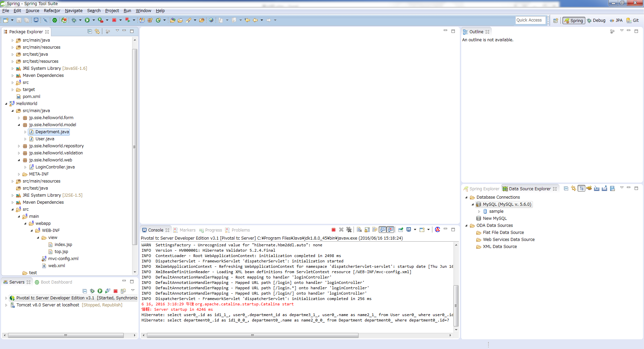Click the Quick Access search field
Image resolution: width=644 pixels, height=349 pixels.
coord(530,20)
